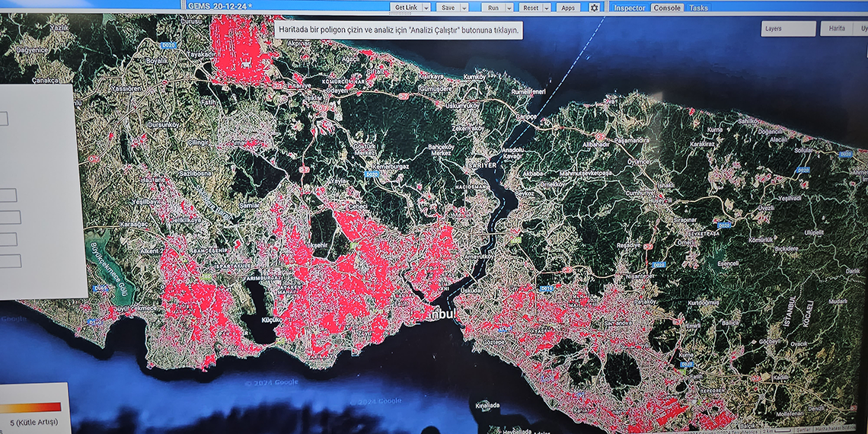Switch the map type to Harita
Screen dimensions: 868x434
(x=836, y=29)
